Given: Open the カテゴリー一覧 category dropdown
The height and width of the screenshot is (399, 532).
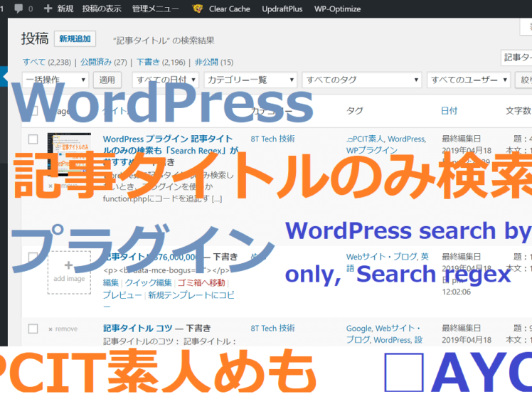Looking at the screenshot, I should pos(250,80).
